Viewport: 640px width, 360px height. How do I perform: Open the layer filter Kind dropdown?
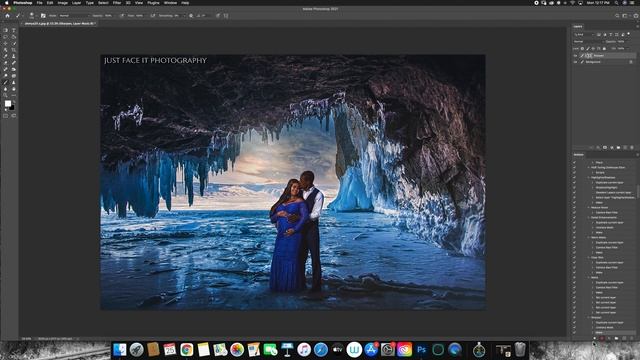tap(584, 34)
